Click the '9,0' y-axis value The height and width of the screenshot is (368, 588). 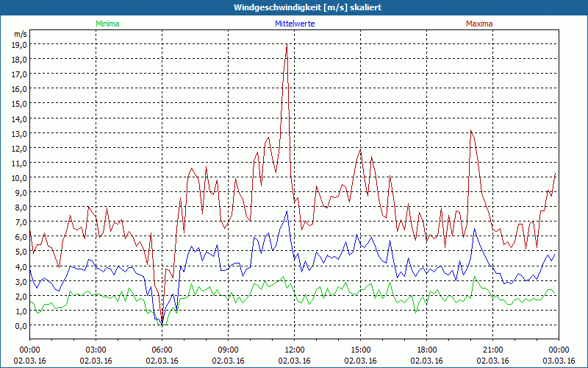coord(21,193)
